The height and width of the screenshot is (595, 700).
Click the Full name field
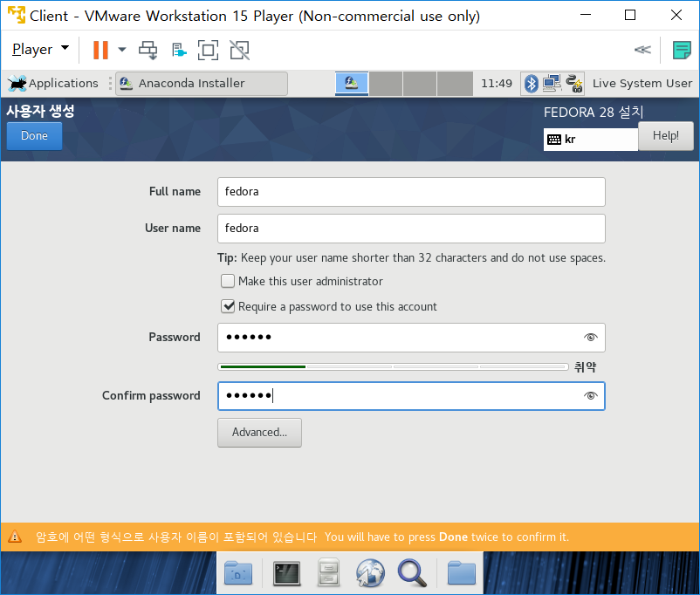coord(411,192)
